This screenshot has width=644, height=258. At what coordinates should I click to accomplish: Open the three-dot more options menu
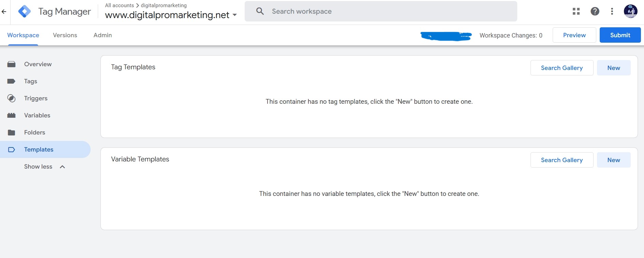click(x=612, y=11)
